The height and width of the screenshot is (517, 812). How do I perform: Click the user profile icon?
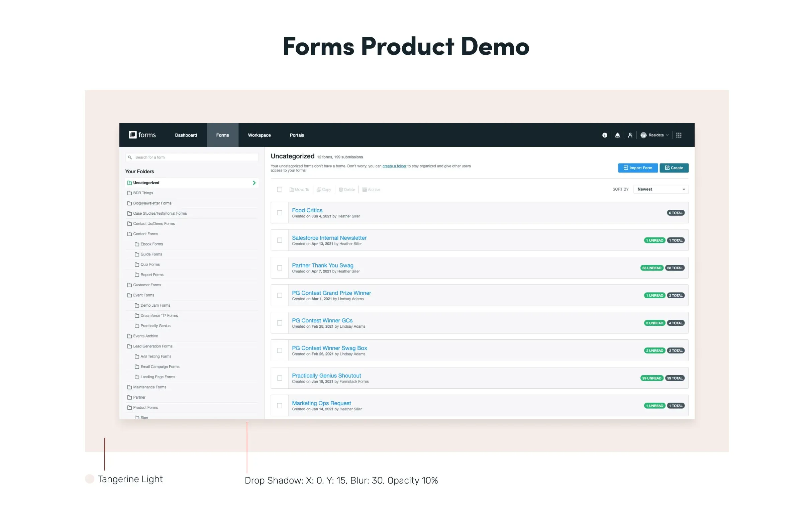point(630,135)
